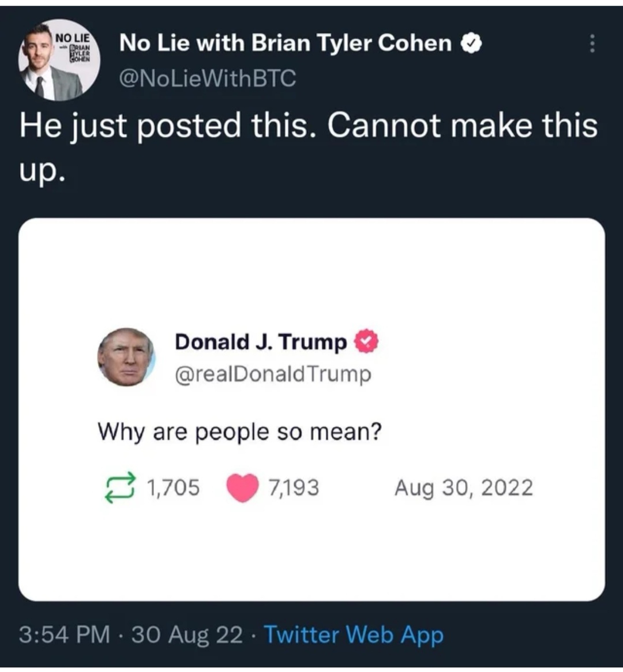Image resolution: width=623 pixels, height=672 pixels.
Task: Open the Twitter Web App source link
Action: [354, 635]
